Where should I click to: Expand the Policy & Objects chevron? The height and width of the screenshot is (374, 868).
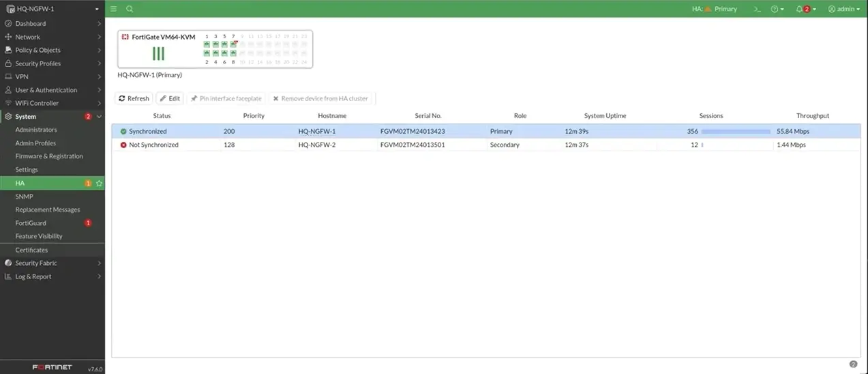[x=99, y=50]
